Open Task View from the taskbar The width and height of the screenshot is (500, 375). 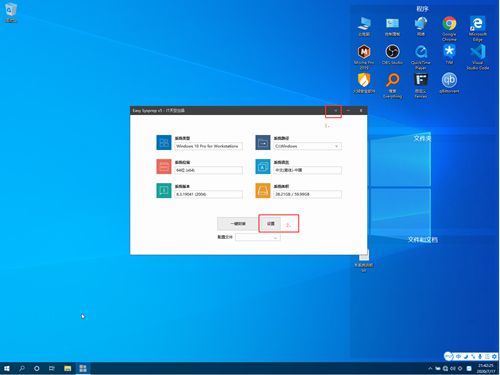click(x=52, y=368)
